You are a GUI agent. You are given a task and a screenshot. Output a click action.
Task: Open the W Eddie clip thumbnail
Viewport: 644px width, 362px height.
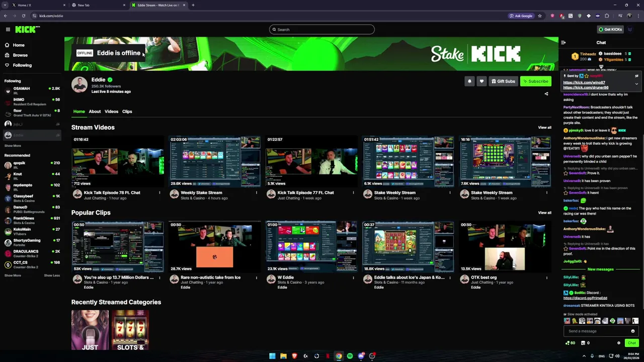point(311,246)
